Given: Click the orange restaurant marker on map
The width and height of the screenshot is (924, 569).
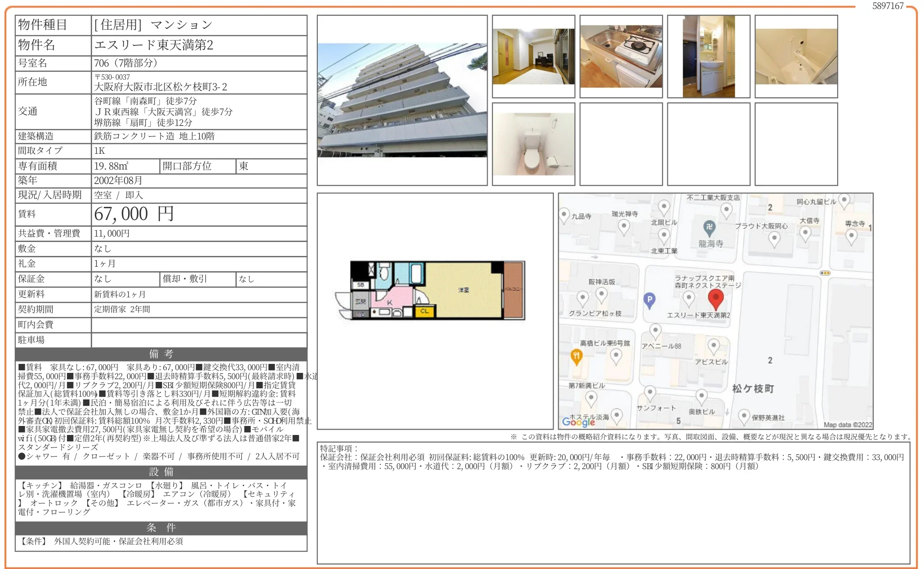Looking at the screenshot, I should click(x=576, y=356).
